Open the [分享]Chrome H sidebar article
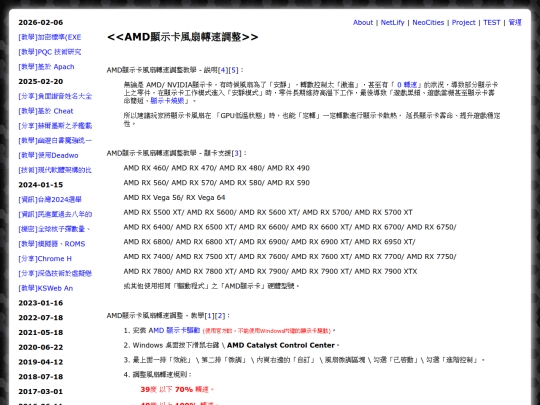The width and height of the screenshot is (540, 405). point(45,259)
